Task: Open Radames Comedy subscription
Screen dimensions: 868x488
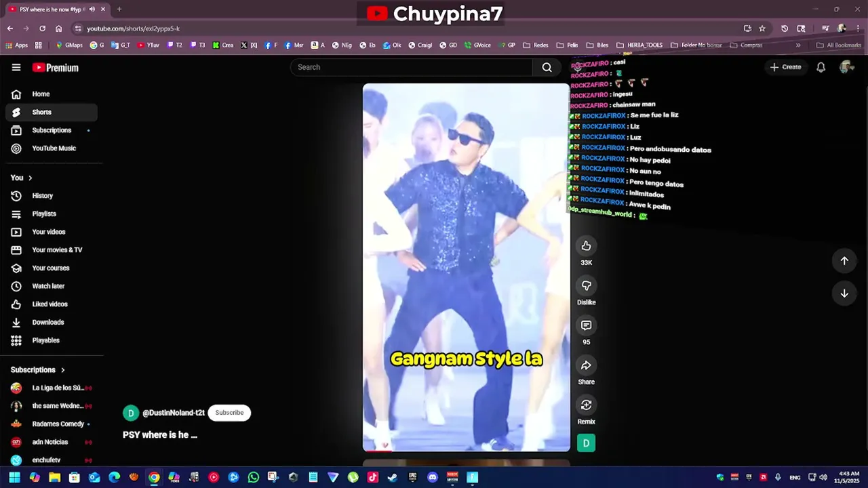Action: click(52, 424)
